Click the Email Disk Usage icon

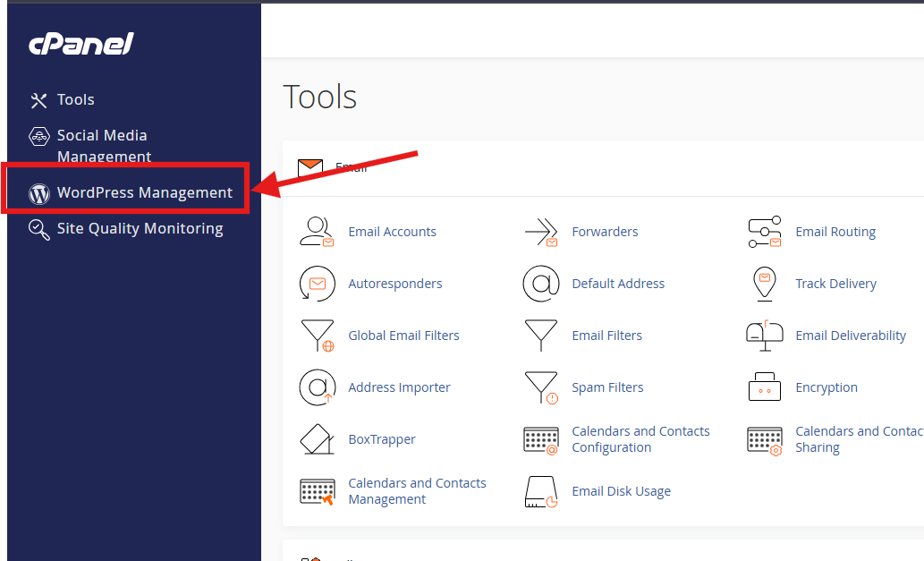point(541,492)
